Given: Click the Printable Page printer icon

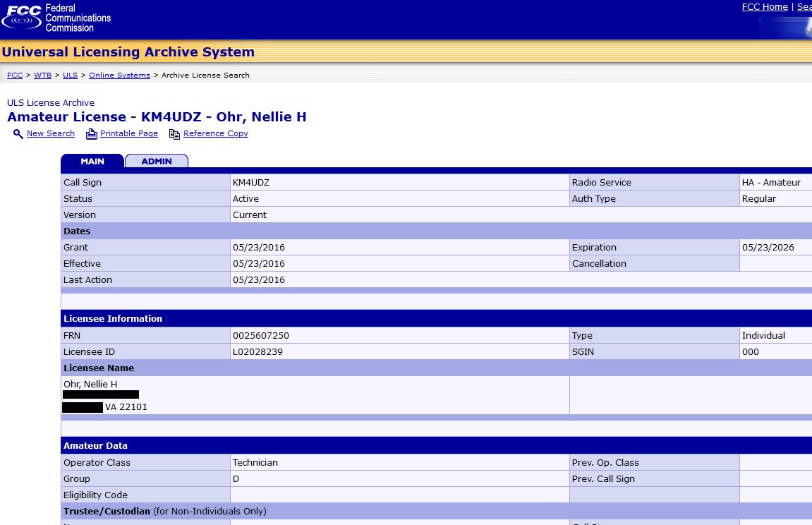Looking at the screenshot, I should pos(92,134).
